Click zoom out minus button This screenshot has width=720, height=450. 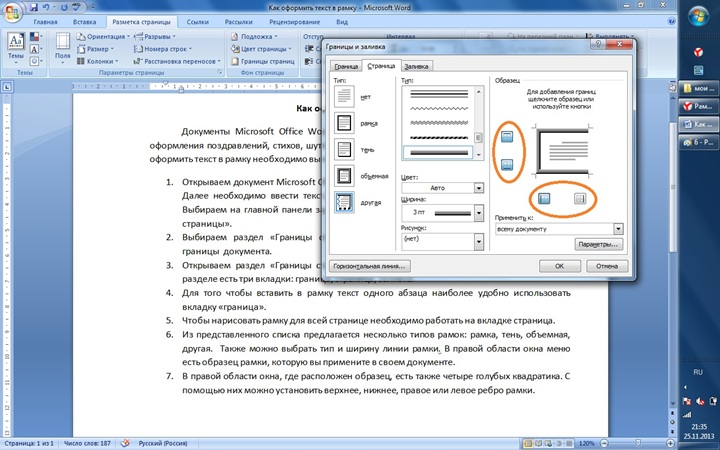pos(604,444)
